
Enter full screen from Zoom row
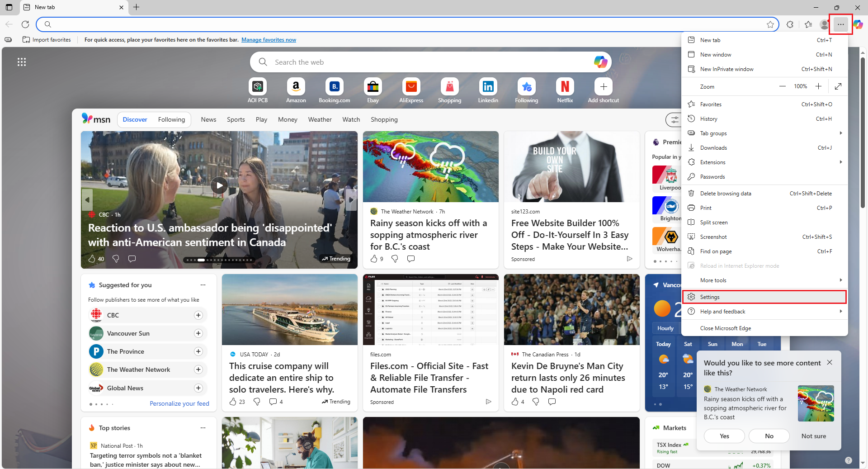(838, 86)
